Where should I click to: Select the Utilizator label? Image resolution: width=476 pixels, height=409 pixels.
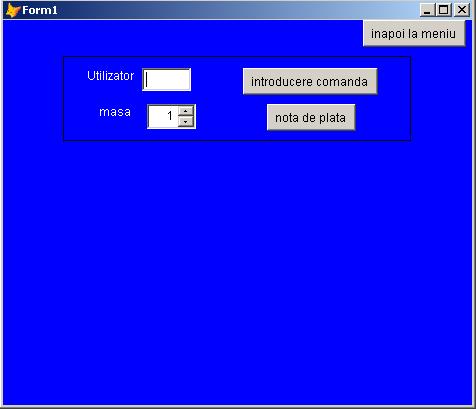coord(110,76)
